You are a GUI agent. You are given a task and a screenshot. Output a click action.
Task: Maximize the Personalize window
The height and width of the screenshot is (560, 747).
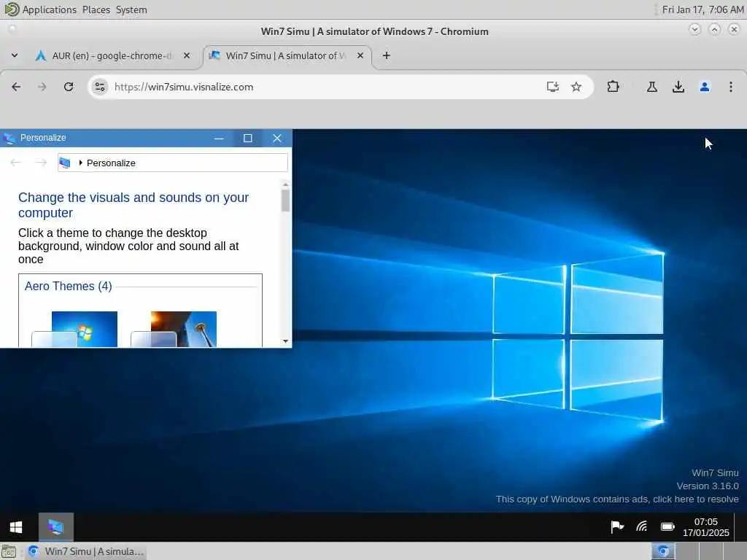[x=248, y=138]
